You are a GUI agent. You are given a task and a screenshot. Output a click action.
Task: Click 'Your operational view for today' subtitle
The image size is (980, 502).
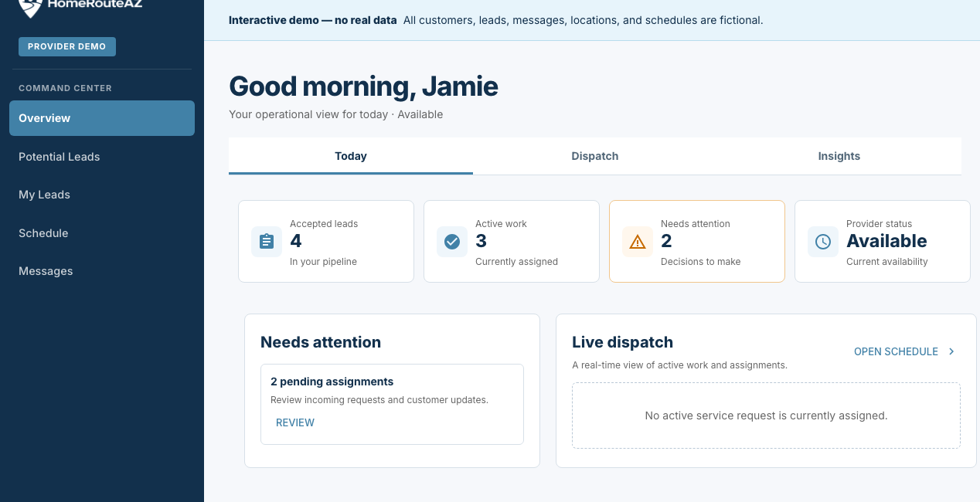point(335,114)
